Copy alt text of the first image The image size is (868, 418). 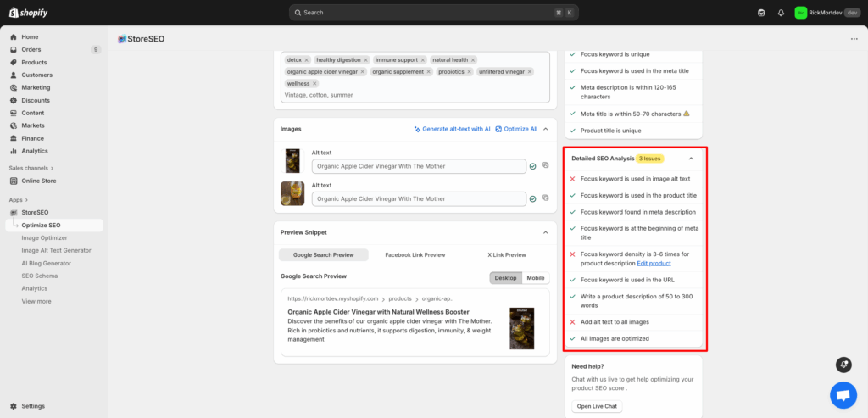[546, 166]
